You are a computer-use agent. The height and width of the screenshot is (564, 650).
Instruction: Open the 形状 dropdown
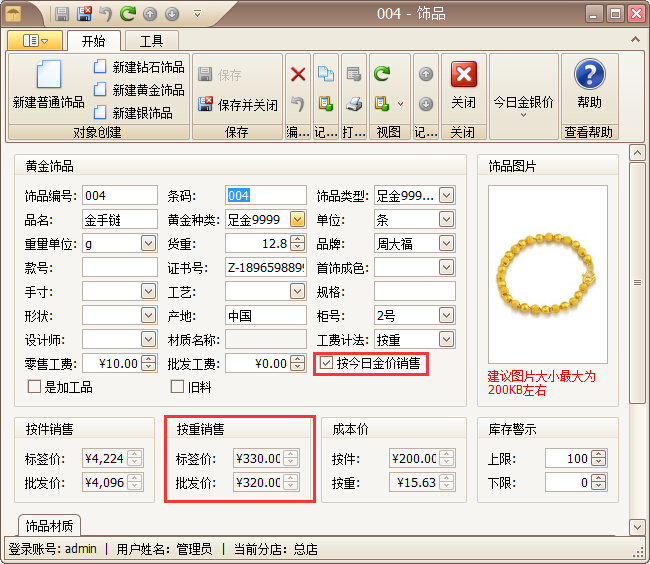point(148,315)
